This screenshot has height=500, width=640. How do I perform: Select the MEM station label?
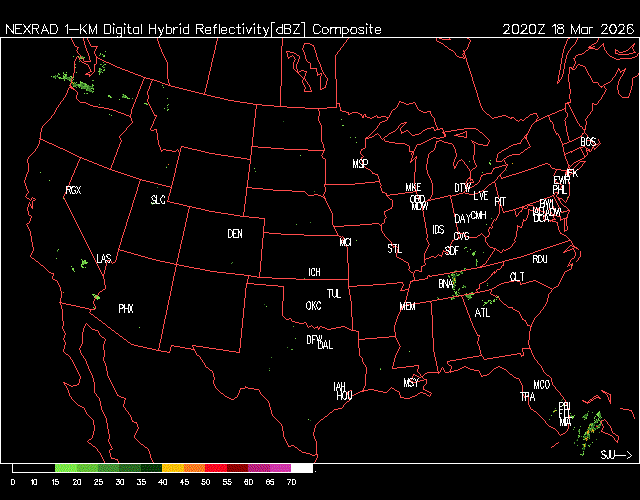pos(407,306)
